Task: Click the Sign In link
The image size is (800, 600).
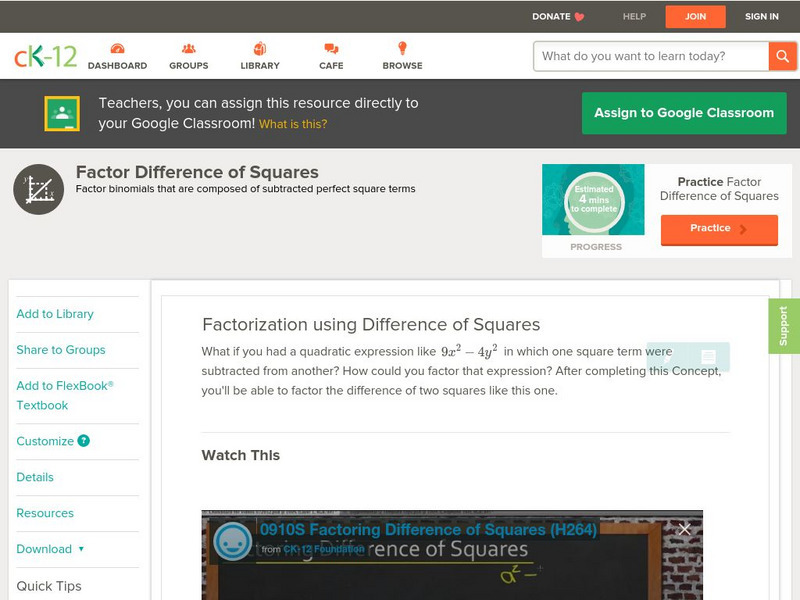Action: pyautogui.click(x=762, y=16)
